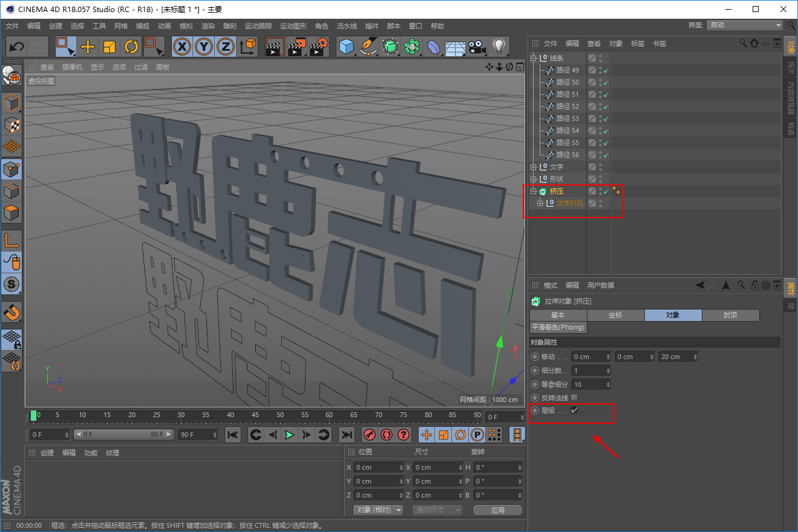Open the 标签 menu in Object Manager

(x=638, y=44)
